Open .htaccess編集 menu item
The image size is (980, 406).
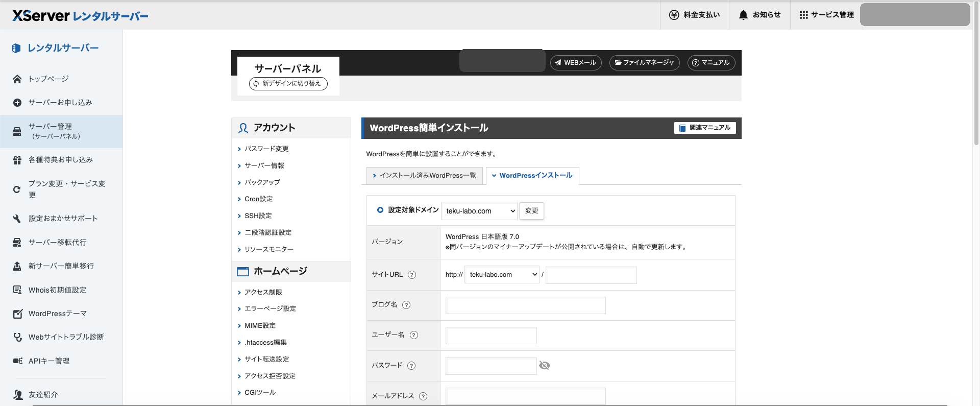tap(265, 342)
